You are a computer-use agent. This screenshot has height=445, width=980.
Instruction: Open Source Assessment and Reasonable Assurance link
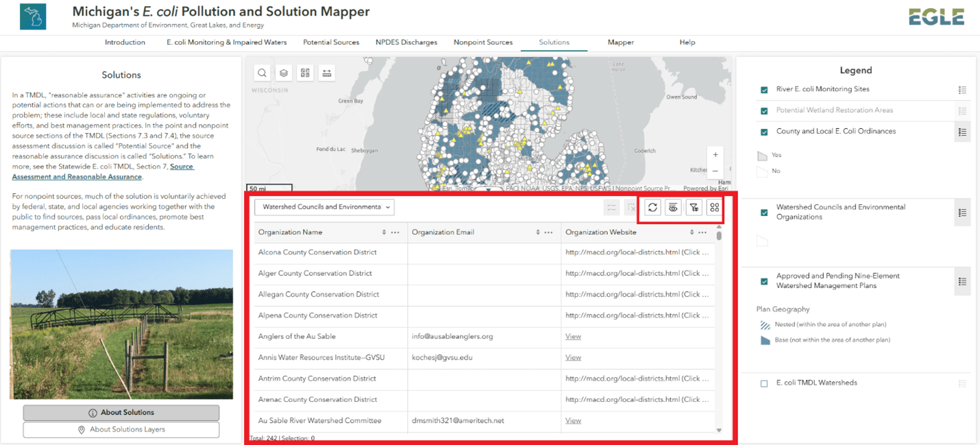[x=103, y=171]
